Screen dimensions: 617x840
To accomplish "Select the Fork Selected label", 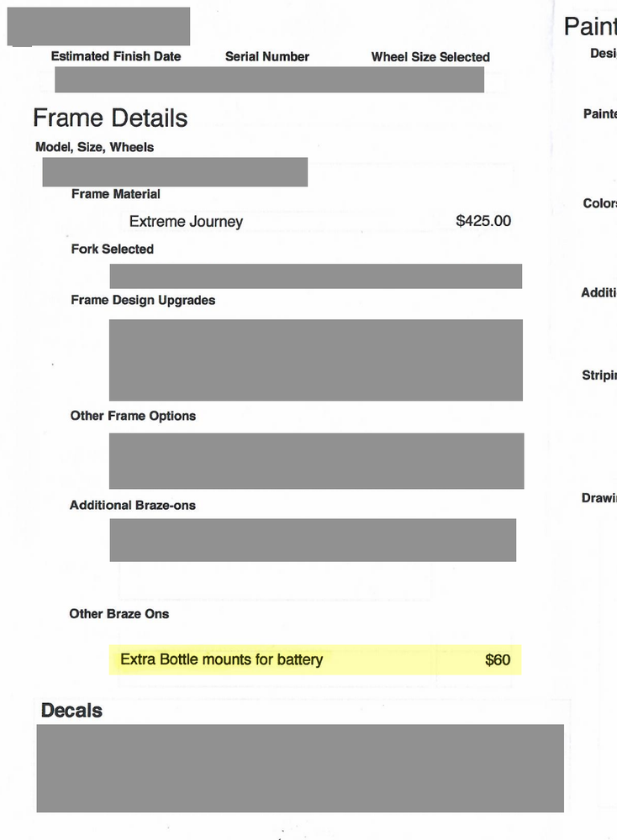I will [x=113, y=249].
